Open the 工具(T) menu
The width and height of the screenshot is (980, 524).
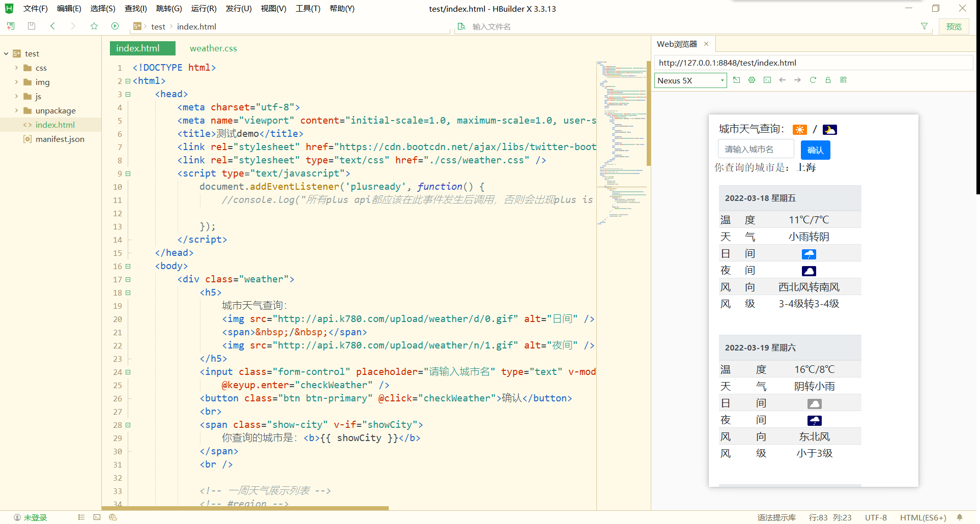[x=308, y=9]
